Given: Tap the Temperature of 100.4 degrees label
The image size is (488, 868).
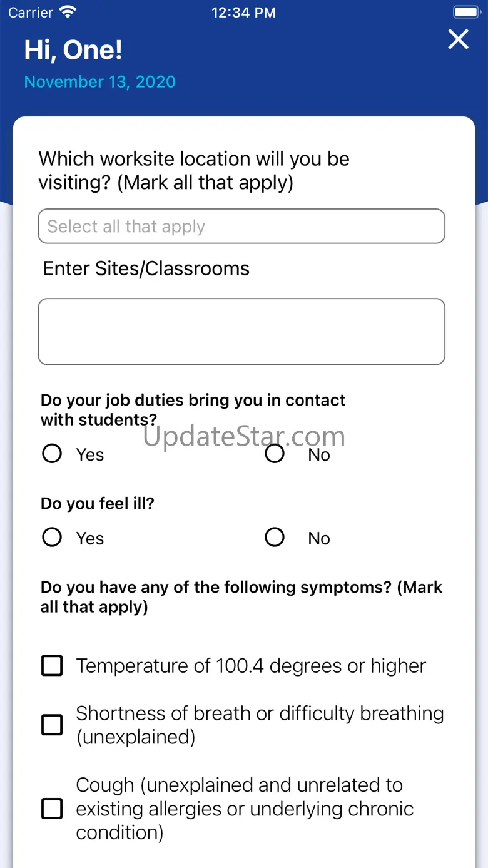Looking at the screenshot, I should 251,666.
